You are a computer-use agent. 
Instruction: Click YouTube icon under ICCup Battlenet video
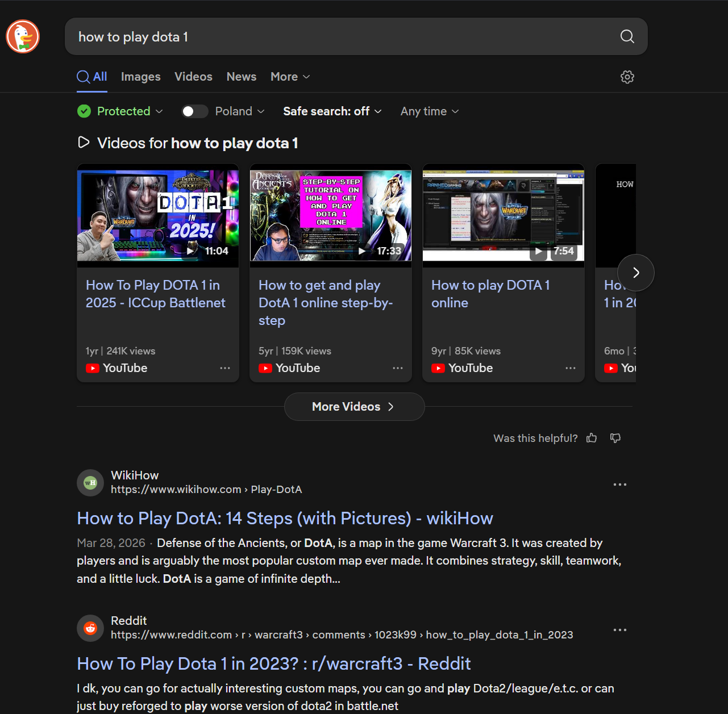(93, 368)
